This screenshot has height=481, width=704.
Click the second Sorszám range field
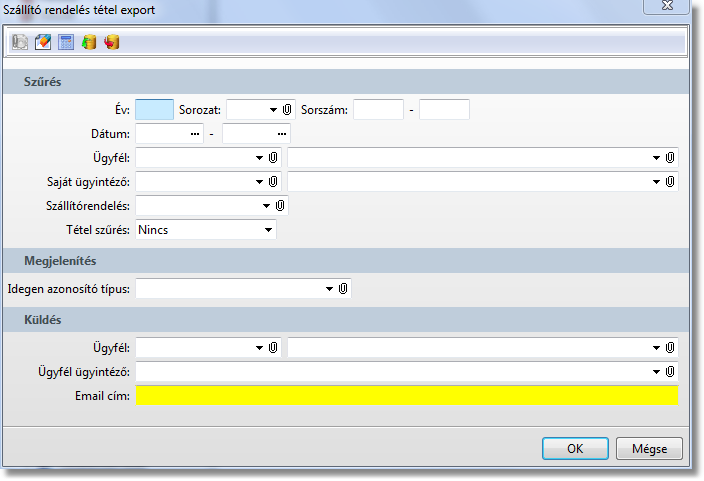tap(444, 110)
